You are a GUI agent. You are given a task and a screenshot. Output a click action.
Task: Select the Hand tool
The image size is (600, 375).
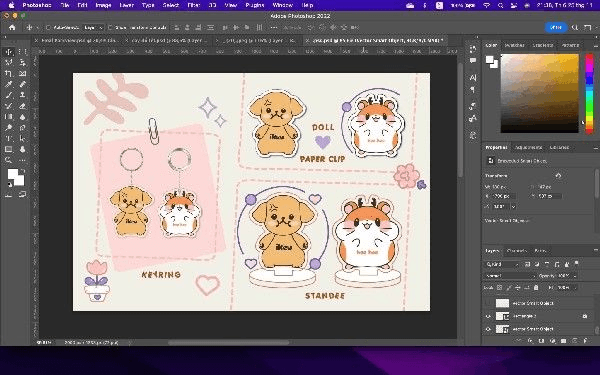click(23, 149)
